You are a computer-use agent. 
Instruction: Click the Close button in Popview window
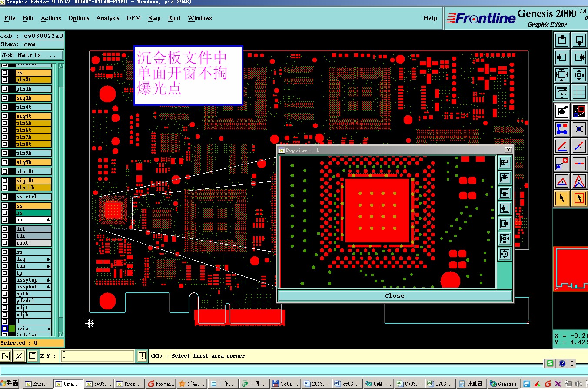395,295
